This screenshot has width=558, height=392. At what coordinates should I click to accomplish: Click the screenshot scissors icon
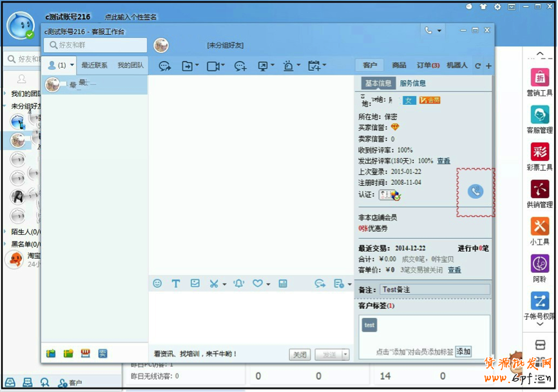pyautogui.click(x=214, y=283)
